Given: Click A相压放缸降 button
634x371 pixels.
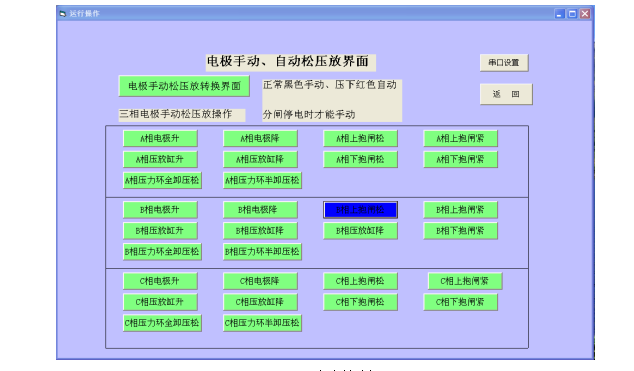Looking at the screenshot, I should pos(260,159).
